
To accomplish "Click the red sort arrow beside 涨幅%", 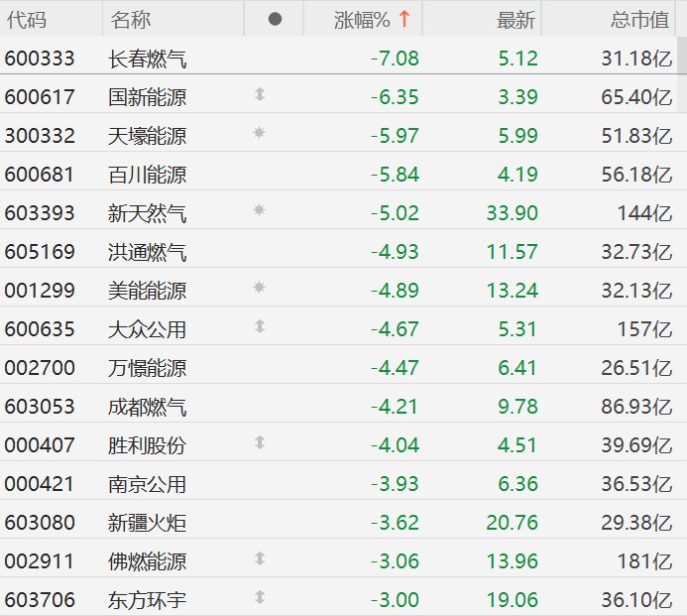I will coord(404,19).
